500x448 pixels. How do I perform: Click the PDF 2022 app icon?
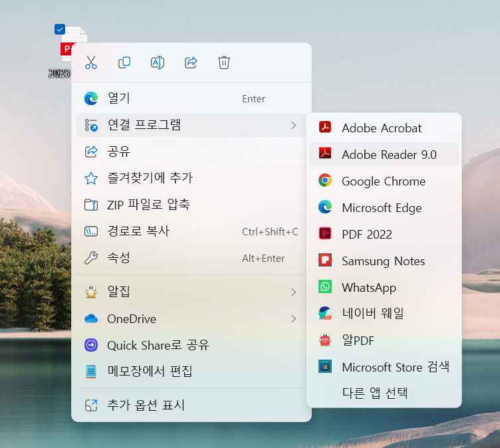click(325, 233)
